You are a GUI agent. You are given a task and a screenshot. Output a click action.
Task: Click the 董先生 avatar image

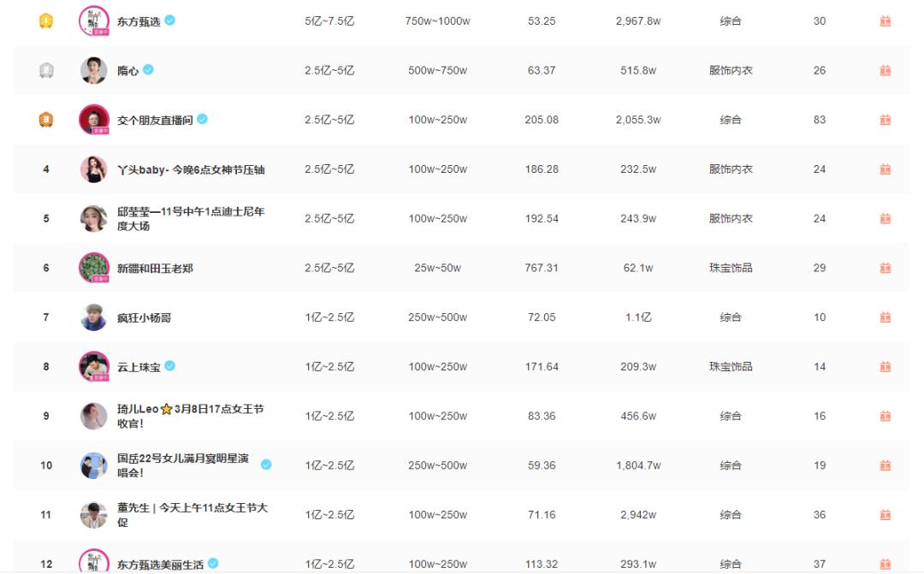94,514
